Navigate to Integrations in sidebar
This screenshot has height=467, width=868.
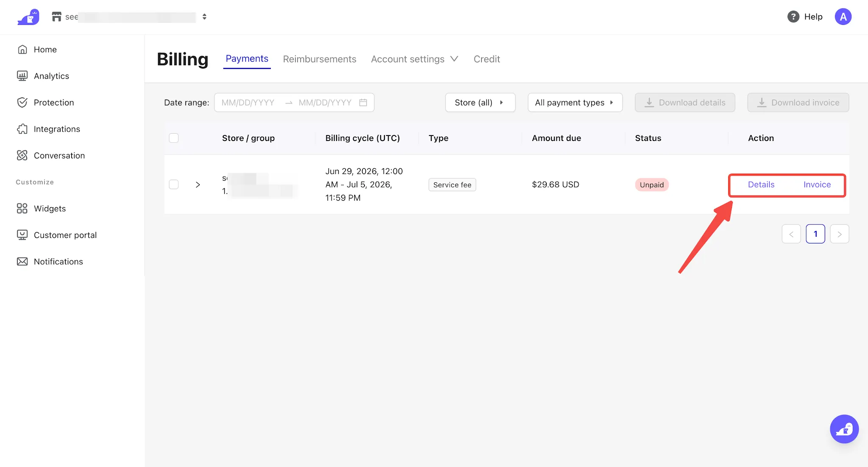(x=57, y=129)
